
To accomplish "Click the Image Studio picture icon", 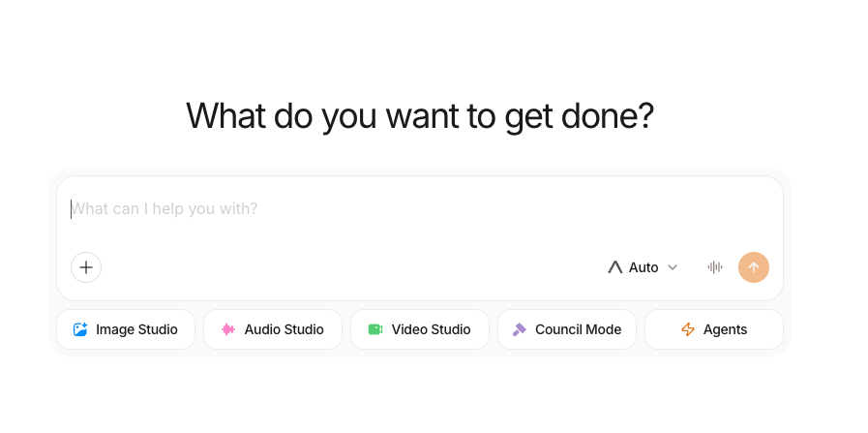I will point(80,329).
